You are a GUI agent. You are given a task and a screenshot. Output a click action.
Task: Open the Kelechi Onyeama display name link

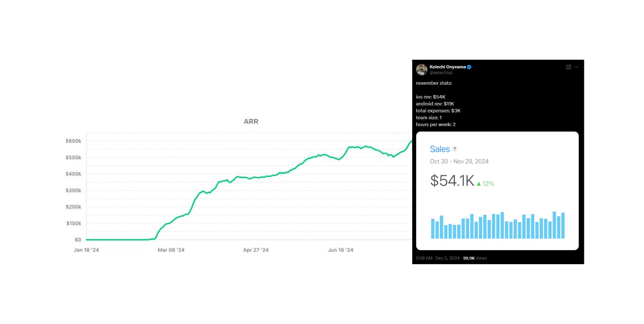click(447, 67)
